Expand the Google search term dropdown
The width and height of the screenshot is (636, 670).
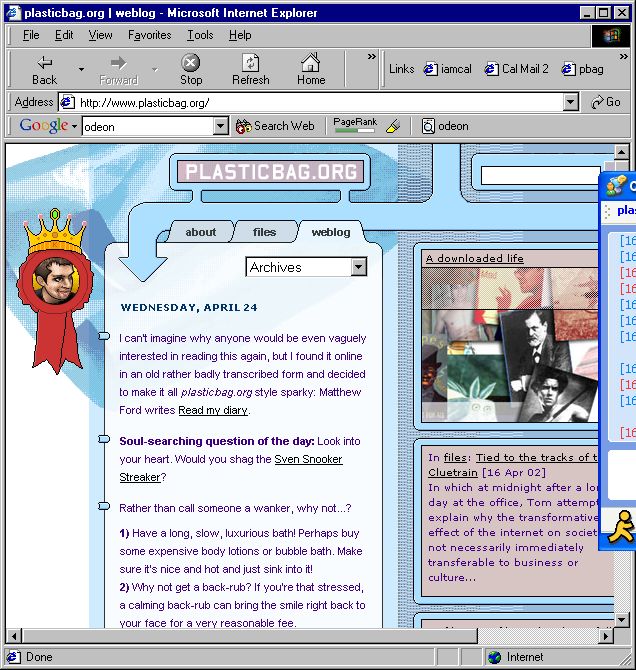tap(221, 126)
